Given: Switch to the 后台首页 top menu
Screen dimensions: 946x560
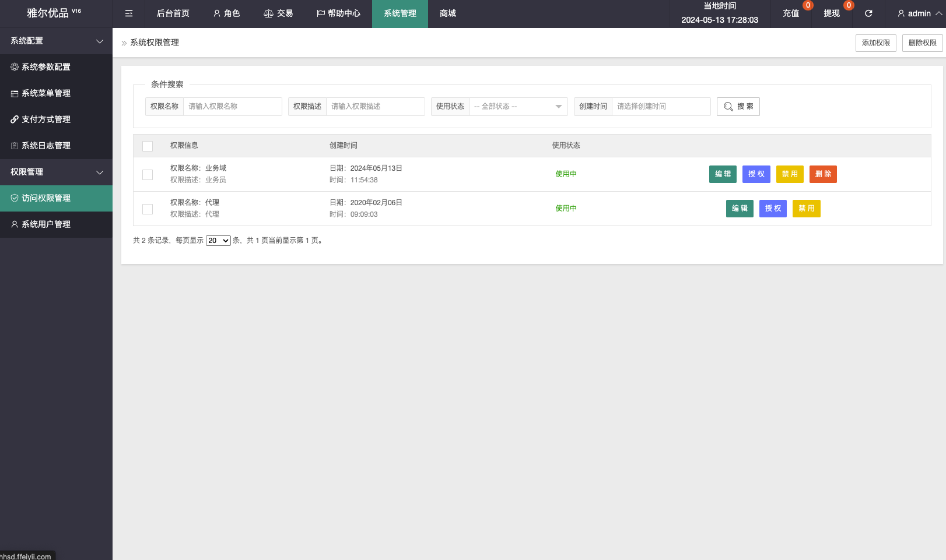Looking at the screenshot, I should click(x=173, y=13).
